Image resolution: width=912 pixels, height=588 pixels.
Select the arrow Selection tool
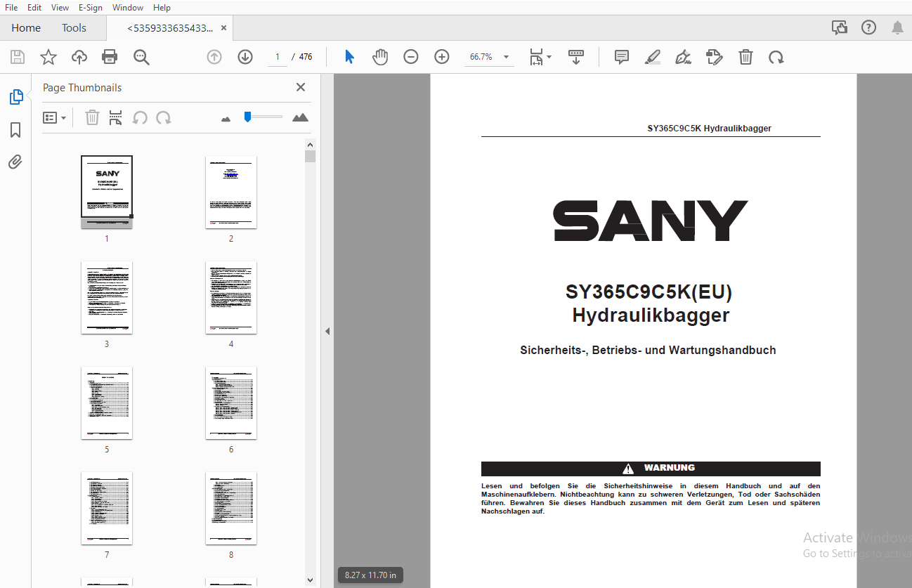(x=349, y=57)
